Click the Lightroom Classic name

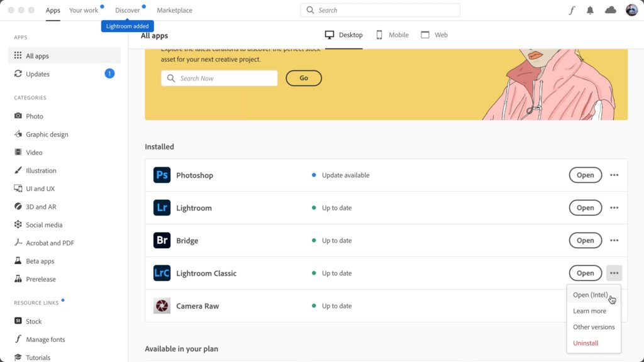pos(206,273)
